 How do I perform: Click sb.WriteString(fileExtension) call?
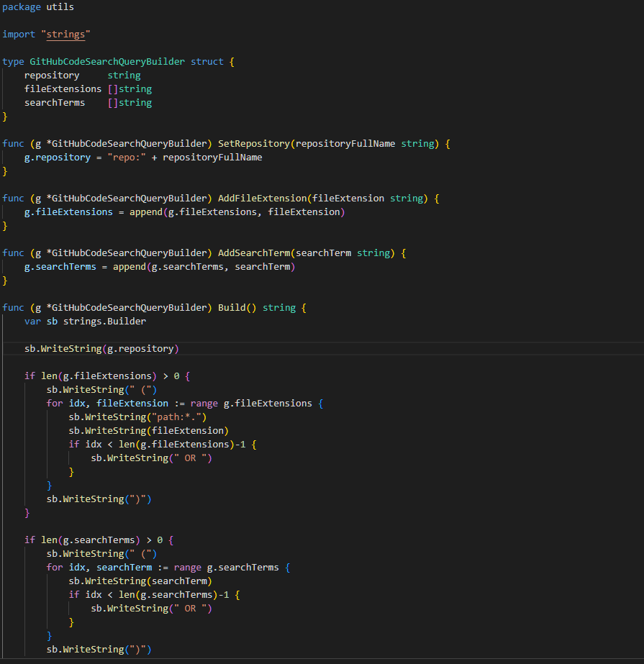click(x=149, y=431)
